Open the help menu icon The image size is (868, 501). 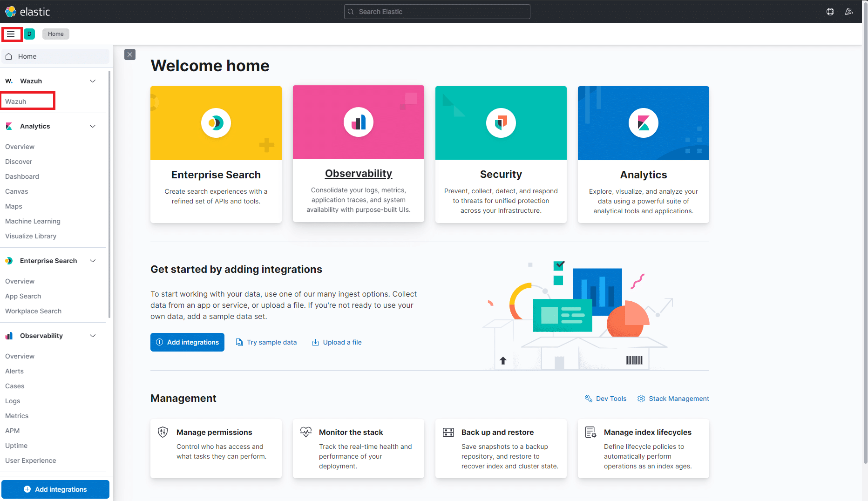(x=830, y=12)
